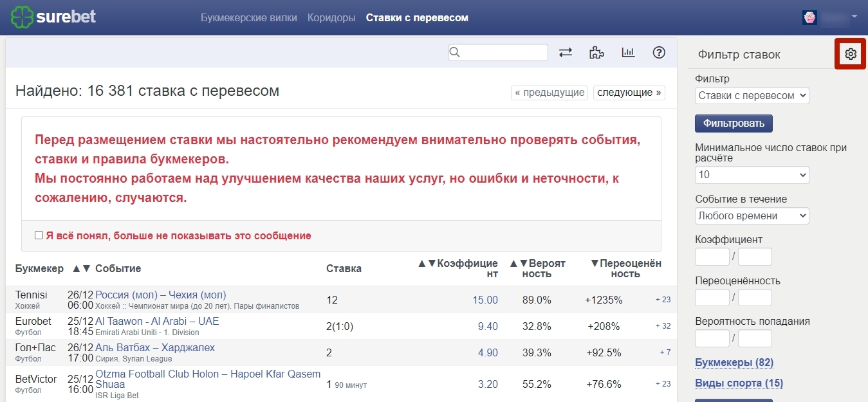Expand '+ 32' in Eurobet row

coord(663,326)
